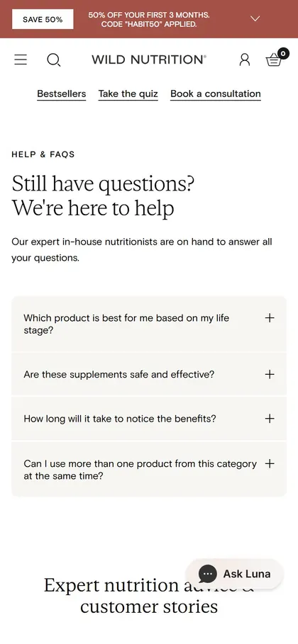Expand the more than one product plus icon
This screenshot has height=644, width=298.
point(270,464)
